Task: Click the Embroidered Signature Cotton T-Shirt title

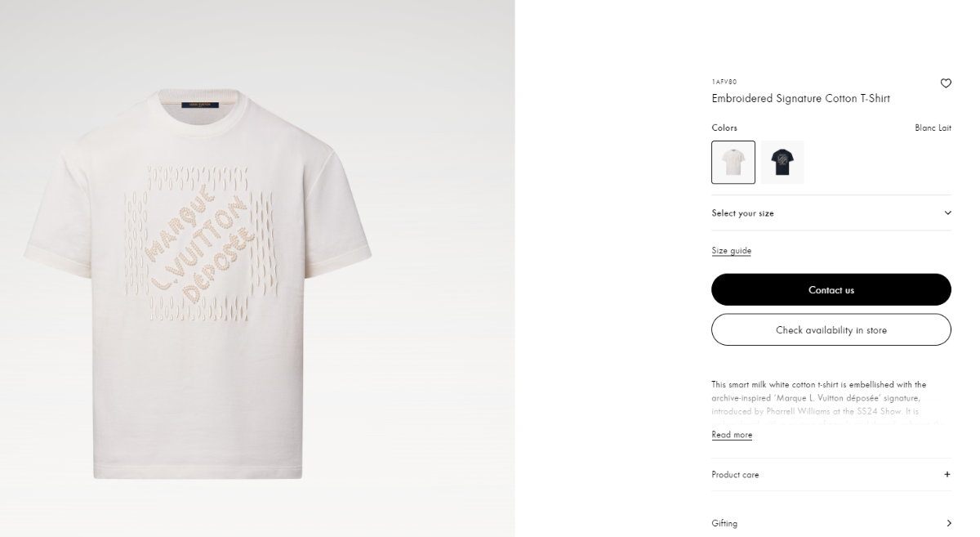Action: 800,99
